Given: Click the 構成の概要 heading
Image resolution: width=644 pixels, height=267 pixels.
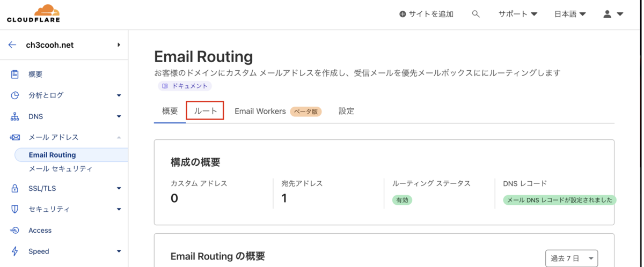Looking at the screenshot, I should 195,162.
